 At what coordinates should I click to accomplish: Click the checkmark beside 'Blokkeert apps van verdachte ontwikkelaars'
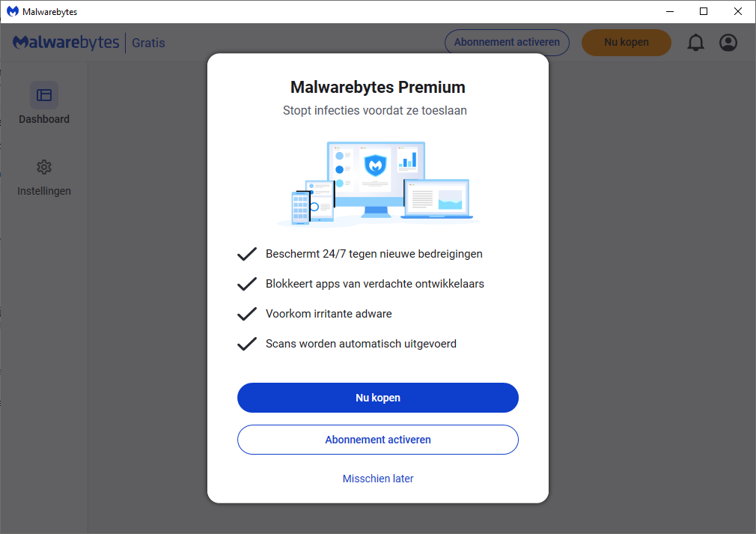[x=247, y=284]
